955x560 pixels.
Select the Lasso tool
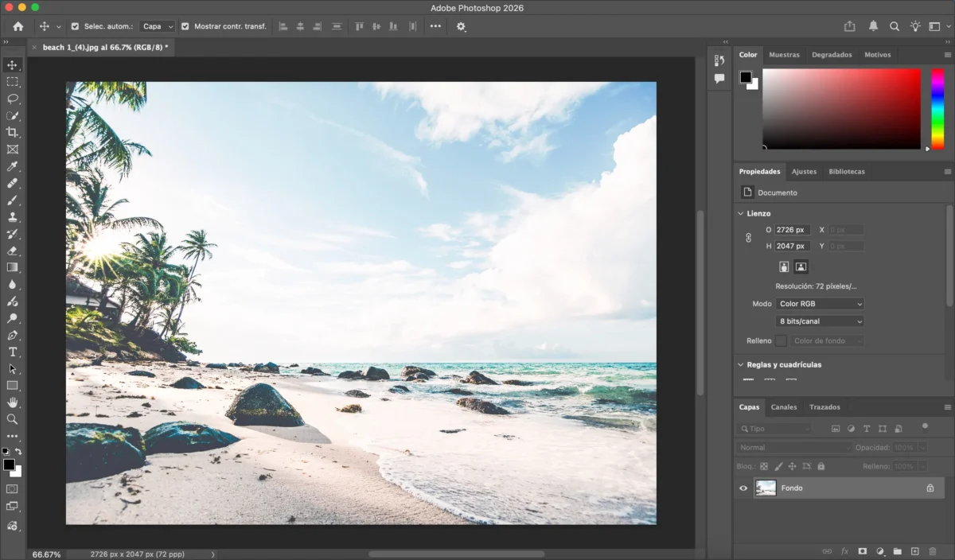point(12,99)
